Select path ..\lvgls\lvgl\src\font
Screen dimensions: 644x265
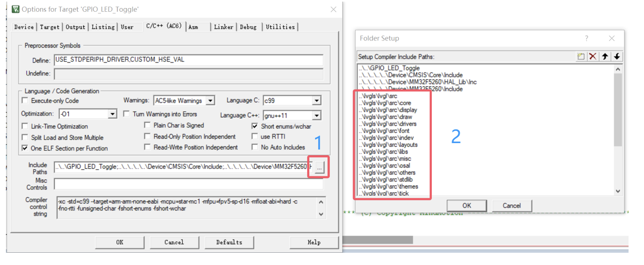(x=384, y=130)
